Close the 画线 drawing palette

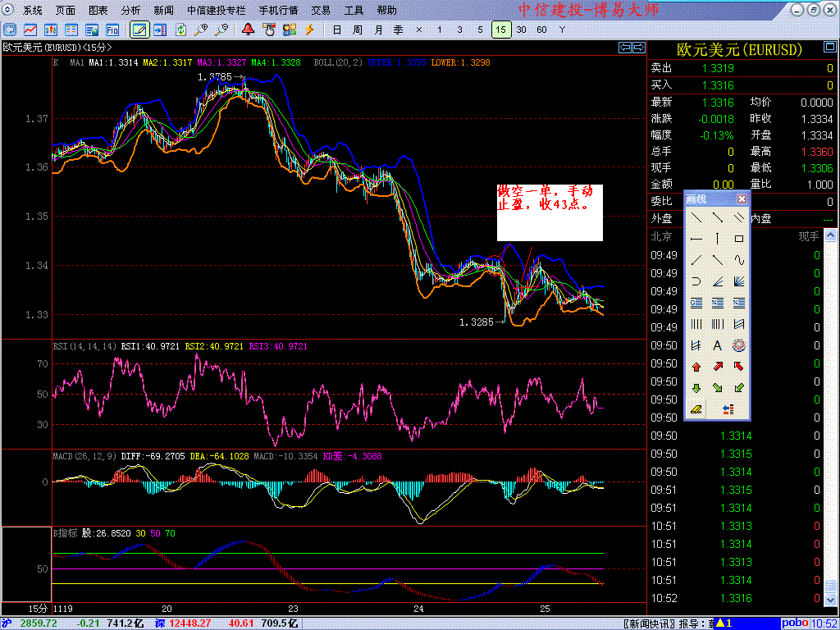click(742, 199)
